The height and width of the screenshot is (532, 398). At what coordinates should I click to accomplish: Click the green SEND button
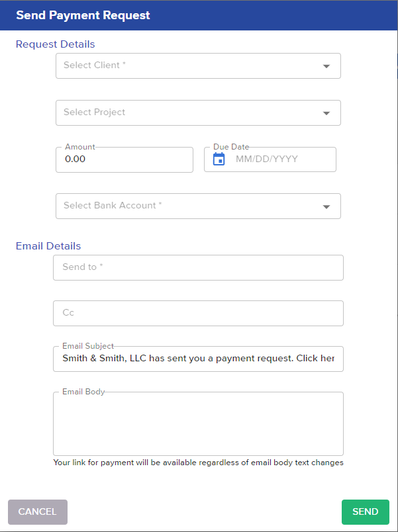366,511
